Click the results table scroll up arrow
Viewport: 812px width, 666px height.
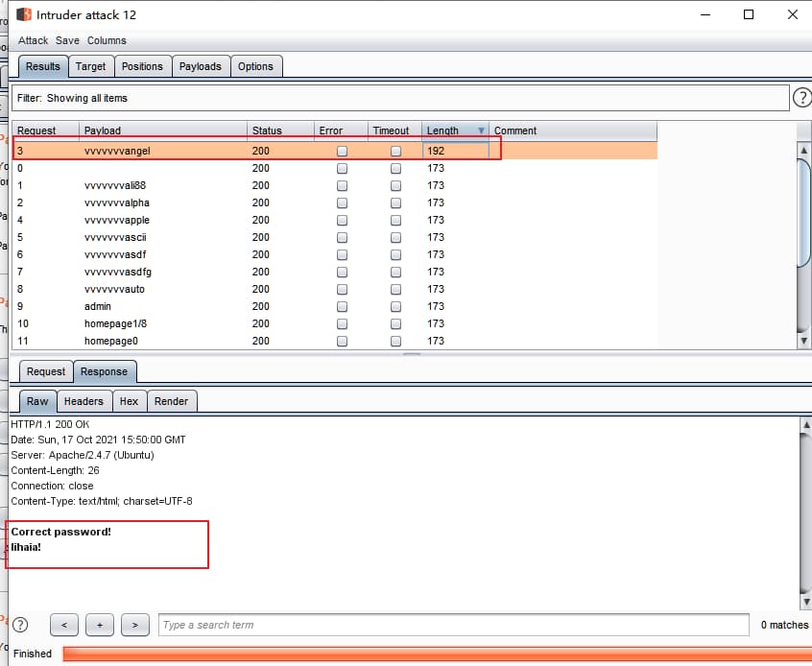pos(803,151)
